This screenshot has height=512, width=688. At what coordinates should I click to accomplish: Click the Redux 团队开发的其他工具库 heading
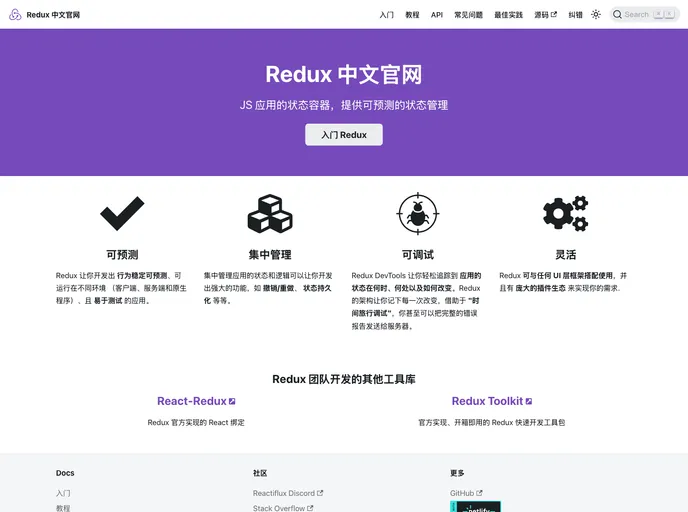pos(344,379)
